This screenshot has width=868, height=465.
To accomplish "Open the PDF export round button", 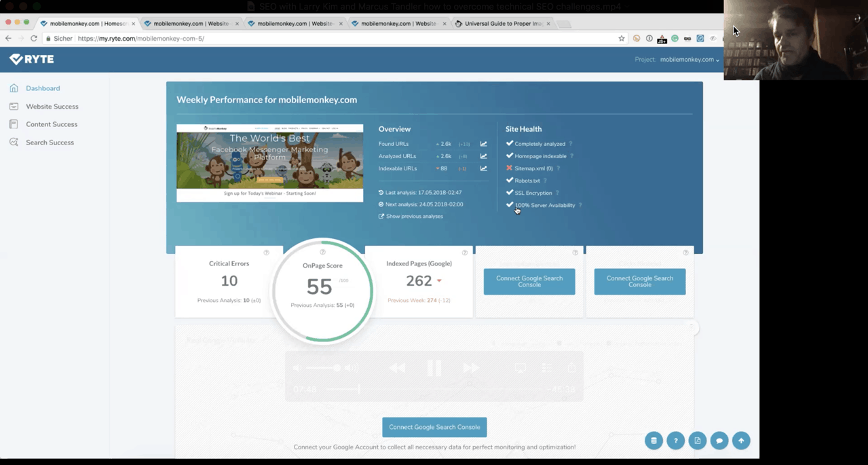I will click(x=697, y=441).
